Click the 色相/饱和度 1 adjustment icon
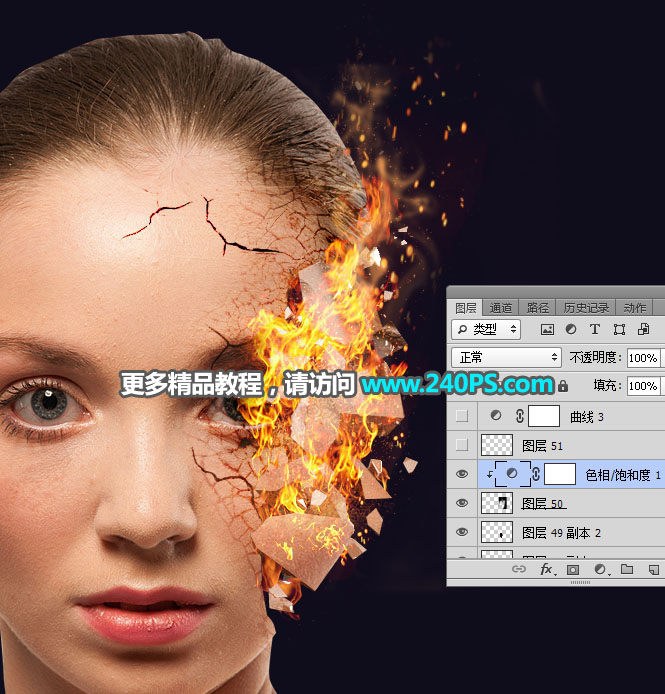The image size is (665, 694). coord(512,474)
